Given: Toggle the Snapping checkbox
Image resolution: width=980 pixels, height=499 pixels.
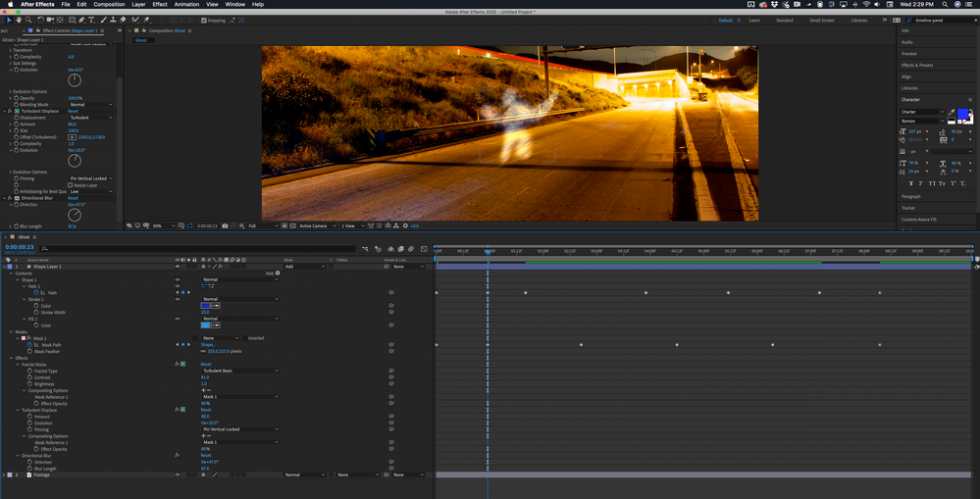Looking at the screenshot, I should click(204, 20).
